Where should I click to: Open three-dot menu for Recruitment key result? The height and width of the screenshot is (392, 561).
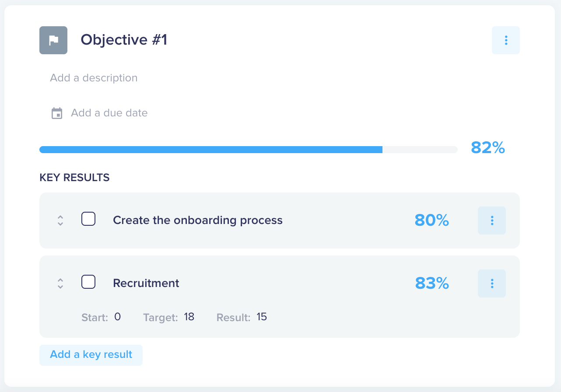[x=492, y=283]
